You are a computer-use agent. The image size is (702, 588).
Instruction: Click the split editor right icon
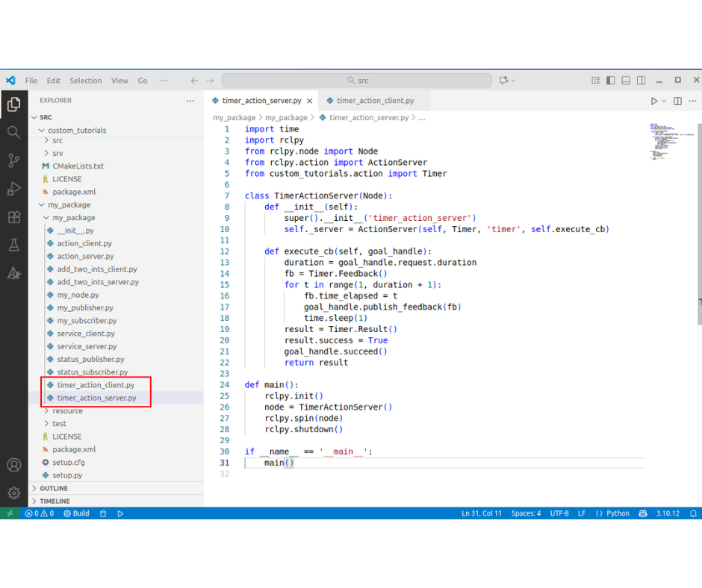coord(677,101)
